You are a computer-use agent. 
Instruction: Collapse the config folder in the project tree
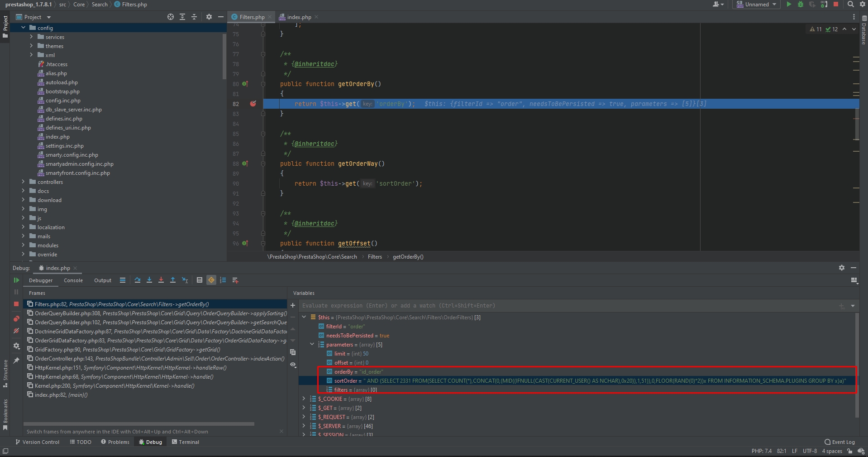[24, 28]
